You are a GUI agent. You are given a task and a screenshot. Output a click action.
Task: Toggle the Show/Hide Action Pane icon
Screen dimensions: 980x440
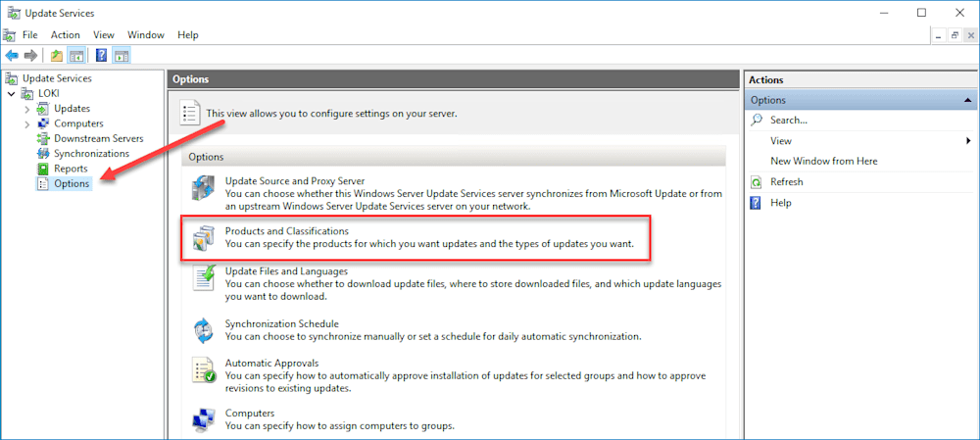pos(121,56)
